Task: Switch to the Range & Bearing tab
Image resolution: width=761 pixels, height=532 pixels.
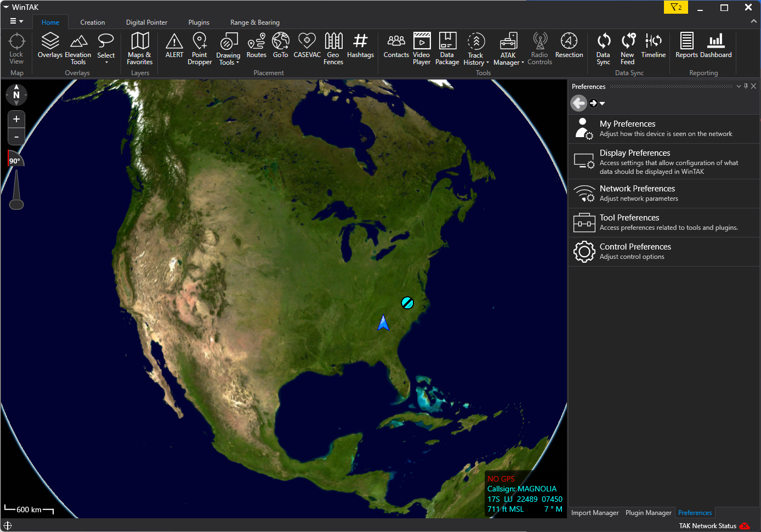Action: (255, 22)
